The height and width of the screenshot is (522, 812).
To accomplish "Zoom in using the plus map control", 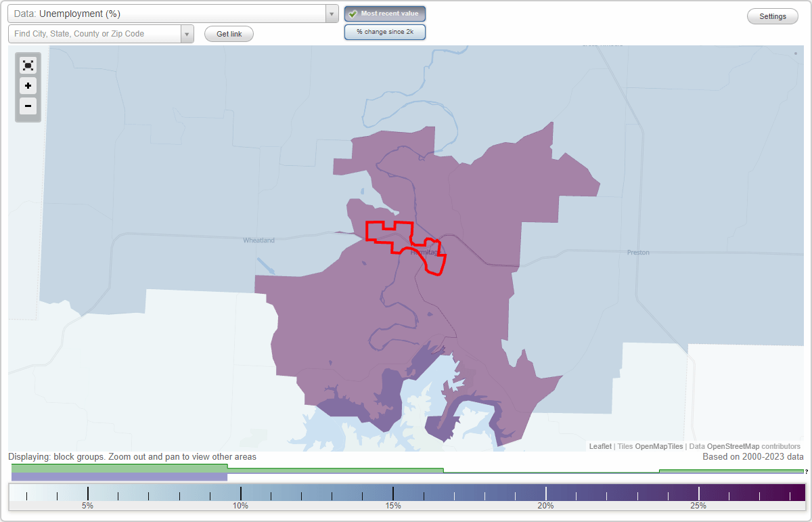I will (28, 86).
